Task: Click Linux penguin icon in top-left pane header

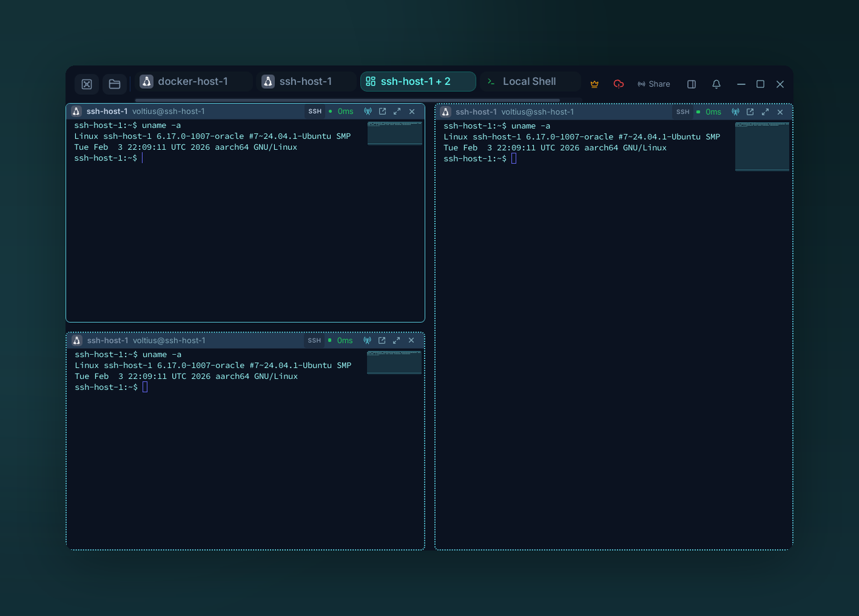Action: click(x=76, y=112)
